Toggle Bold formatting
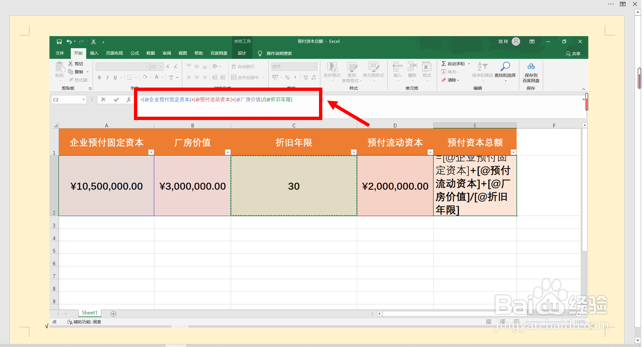Viewport: 644px width, 347px height. 99,77
